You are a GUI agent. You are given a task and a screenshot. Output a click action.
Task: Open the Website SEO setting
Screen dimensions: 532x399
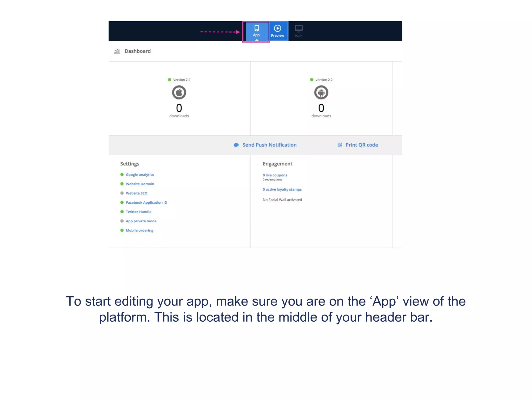(x=136, y=193)
